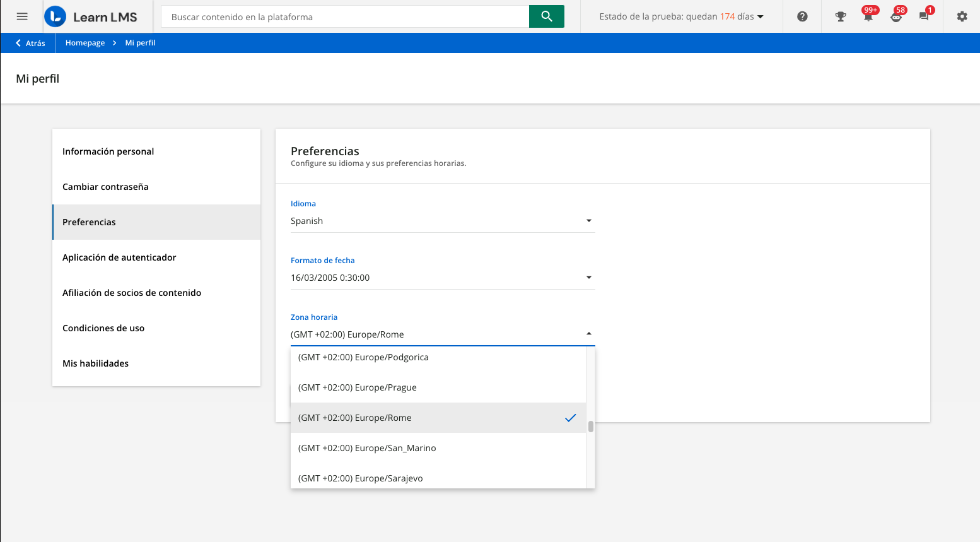Collapse the Zona horaria dropdown
Viewport: 980px width, 542px height.
(443, 334)
